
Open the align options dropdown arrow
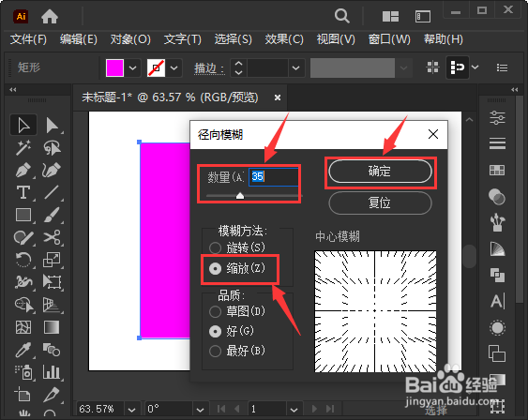point(475,67)
